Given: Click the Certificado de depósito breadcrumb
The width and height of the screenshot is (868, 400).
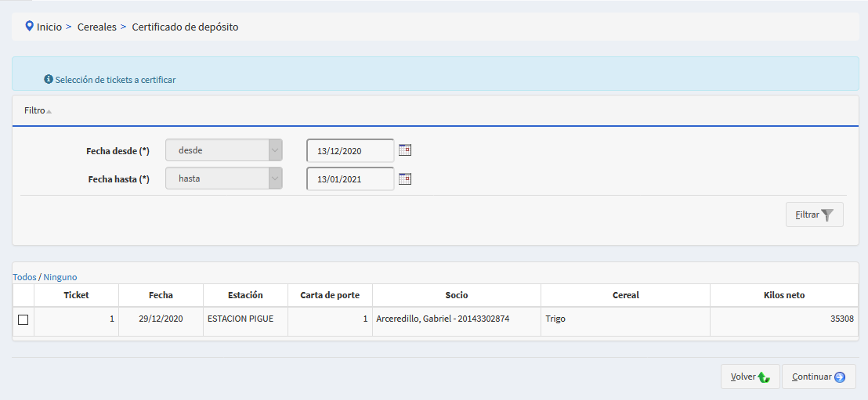Looking at the screenshot, I should click(x=185, y=27).
